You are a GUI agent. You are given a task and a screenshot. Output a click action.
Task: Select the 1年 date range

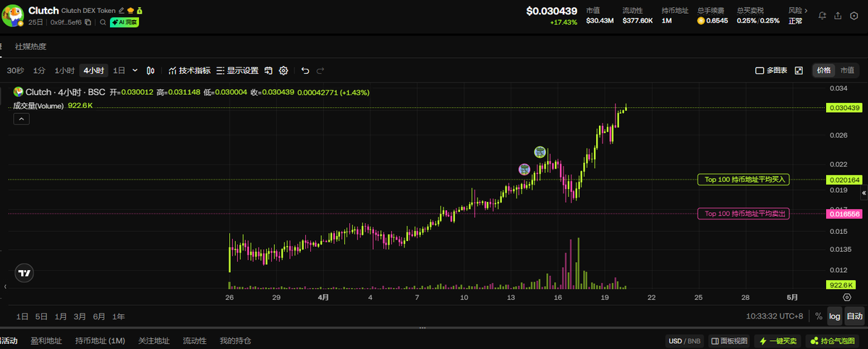tap(119, 316)
